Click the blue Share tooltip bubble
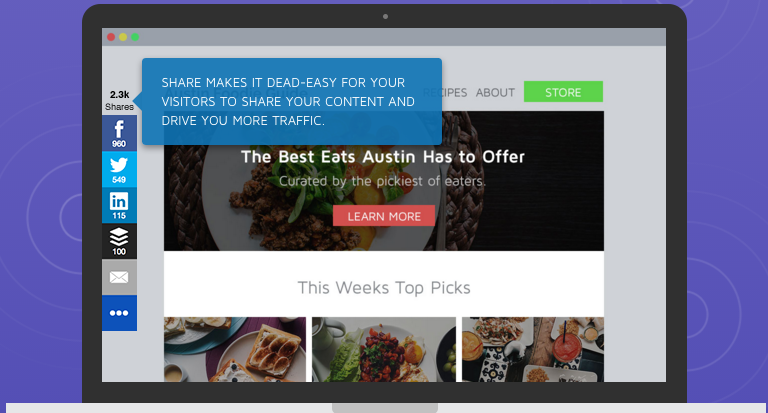The height and width of the screenshot is (413, 768). click(291, 101)
